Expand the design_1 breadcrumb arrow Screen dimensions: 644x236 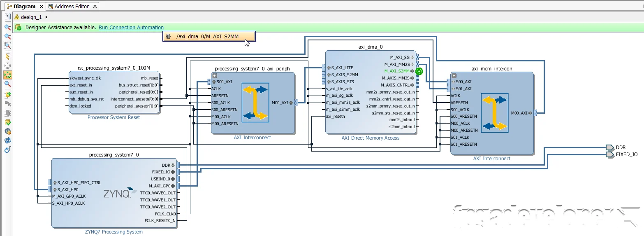pyautogui.click(x=46, y=17)
